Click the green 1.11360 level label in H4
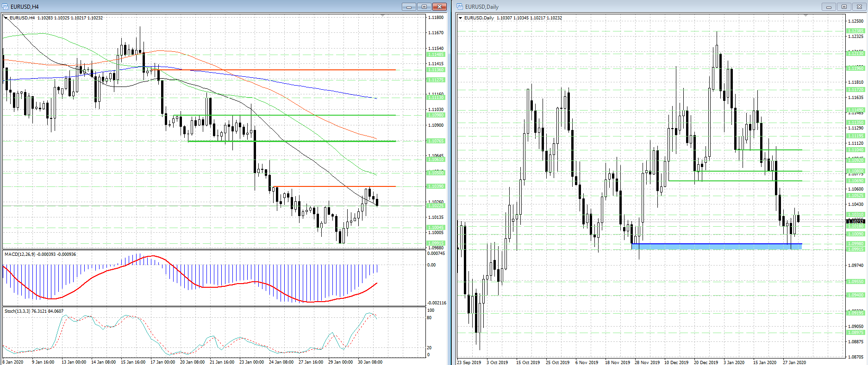The width and height of the screenshot is (868, 365). coord(436,70)
